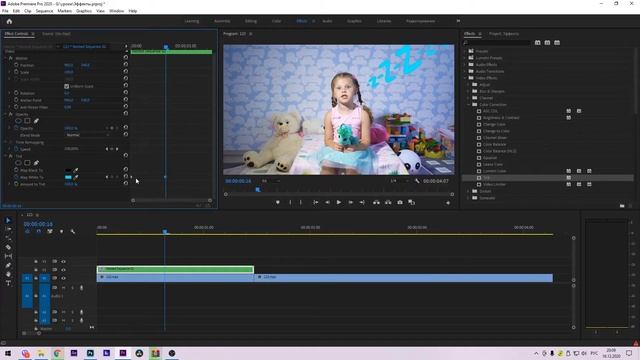Image resolution: width=640 pixels, height=360 pixels.
Task: Open the zoom level Fit dropdown
Action: [x=271, y=181]
